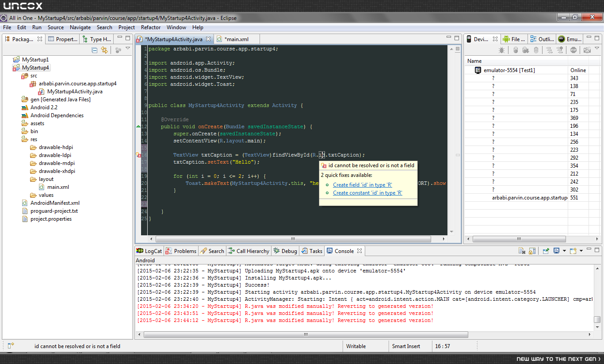Image resolution: width=604 pixels, height=364 pixels.
Task: Click Display Selected Console monitor icon
Action: [557, 251]
